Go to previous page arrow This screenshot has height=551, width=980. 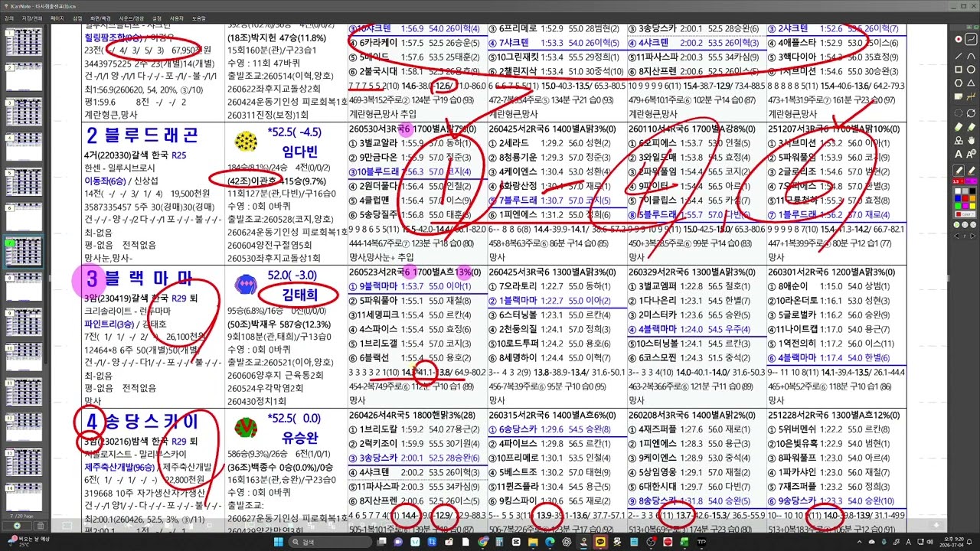pos(957,236)
